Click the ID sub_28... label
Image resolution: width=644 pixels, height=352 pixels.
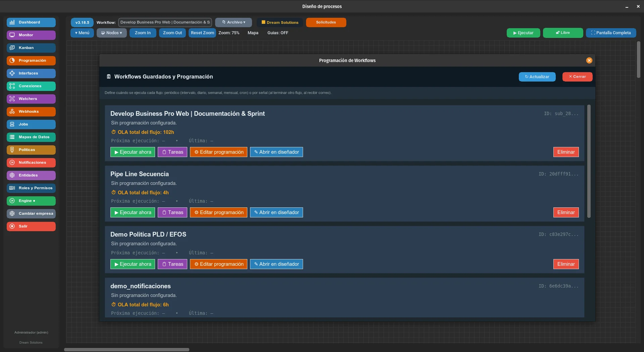pyautogui.click(x=561, y=114)
